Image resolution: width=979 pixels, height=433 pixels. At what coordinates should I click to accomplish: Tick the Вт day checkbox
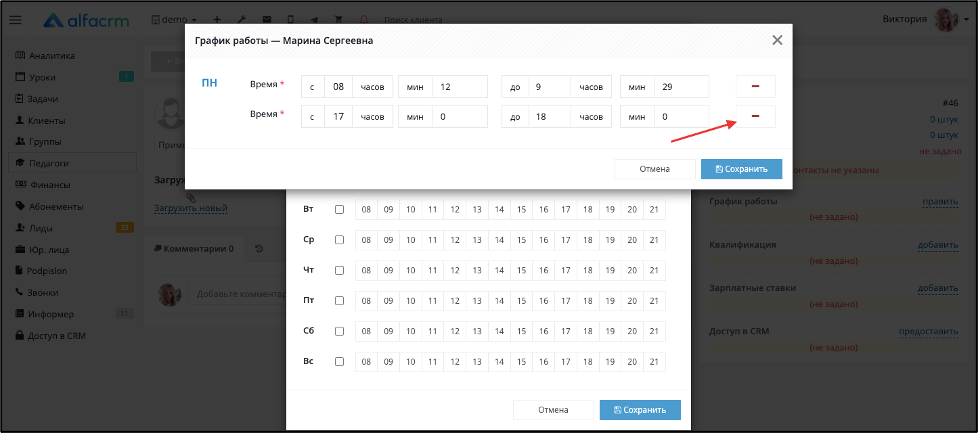pos(339,210)
